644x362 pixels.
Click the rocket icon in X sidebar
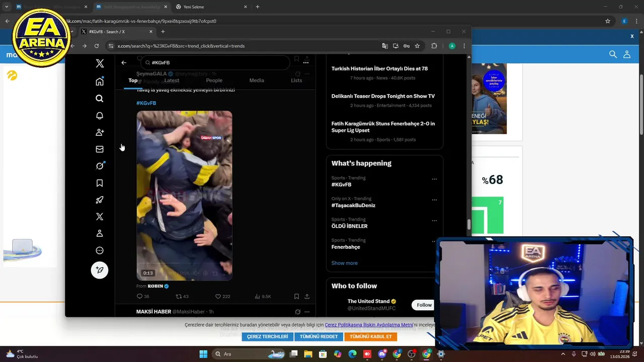[x=100, y=200]
